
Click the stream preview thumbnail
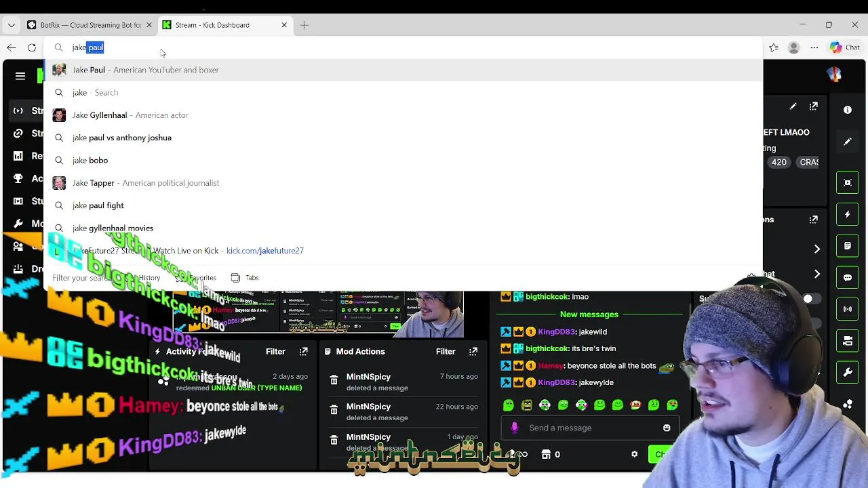coord(317,313)
